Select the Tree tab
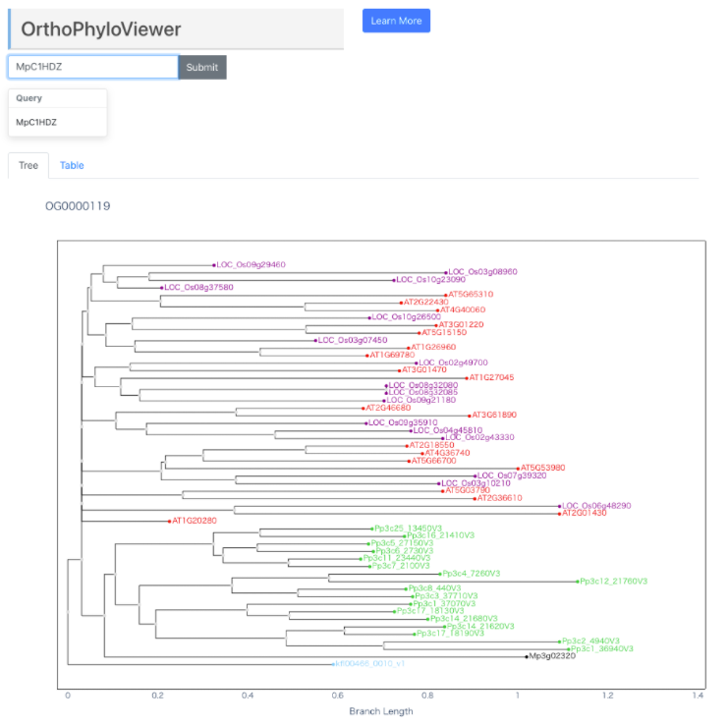Viewport: 728px width, 725px height. [28, 165]
